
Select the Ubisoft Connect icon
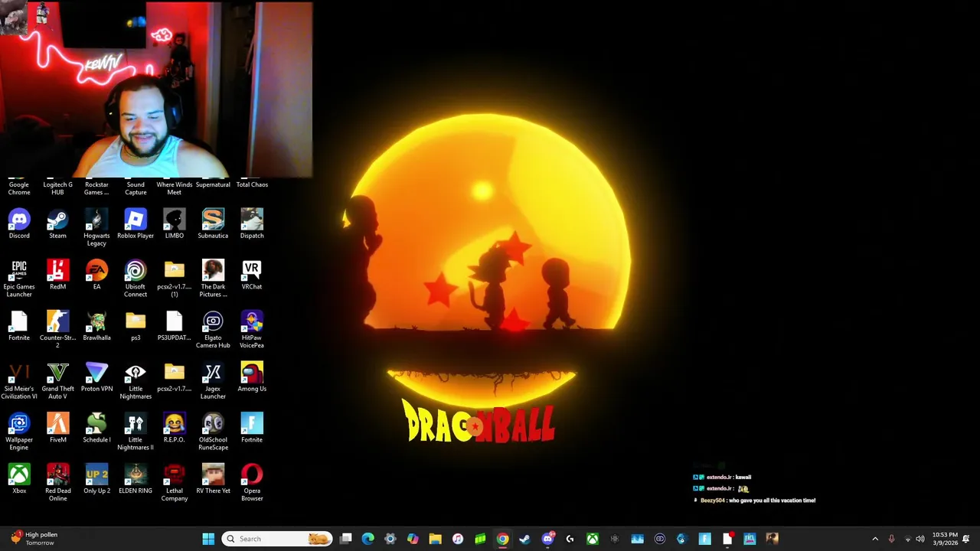click(x=136, y=279)
